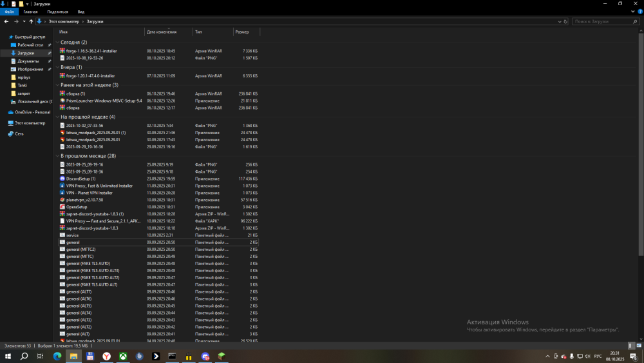Open Локальный диск in the sidebar
Screen dimensions: 644x363
[35, 101]
